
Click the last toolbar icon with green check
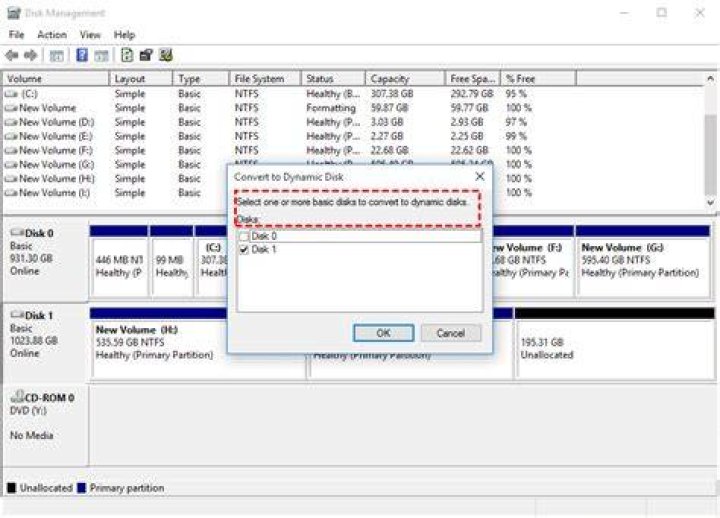(x=166, y=56)
